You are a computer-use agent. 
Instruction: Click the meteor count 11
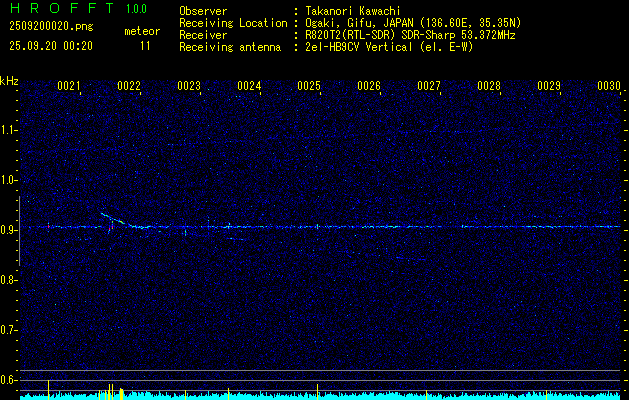(x=145, y=46)
